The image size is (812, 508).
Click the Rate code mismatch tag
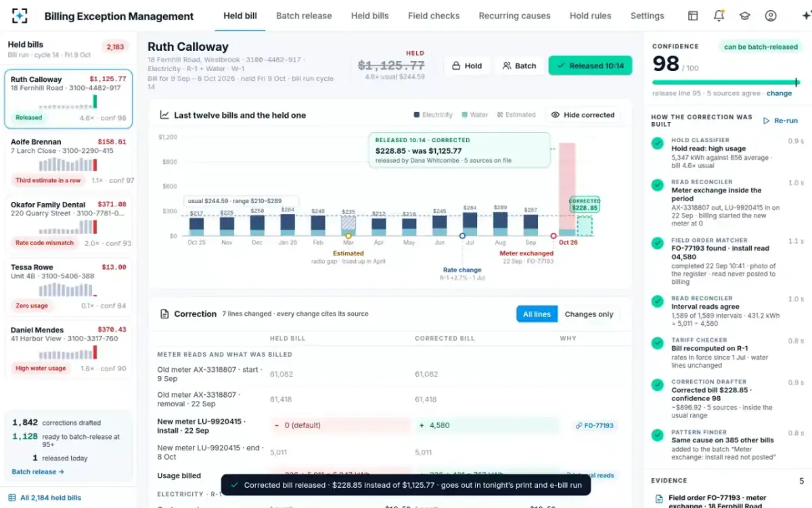(x=45, y=242)
